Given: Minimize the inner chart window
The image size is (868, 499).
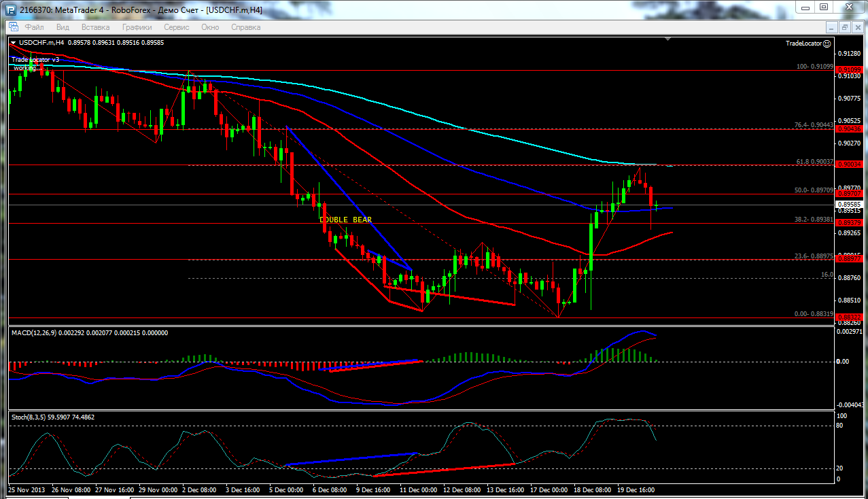Looking at the screenshot, I should (x=832, y=27).
